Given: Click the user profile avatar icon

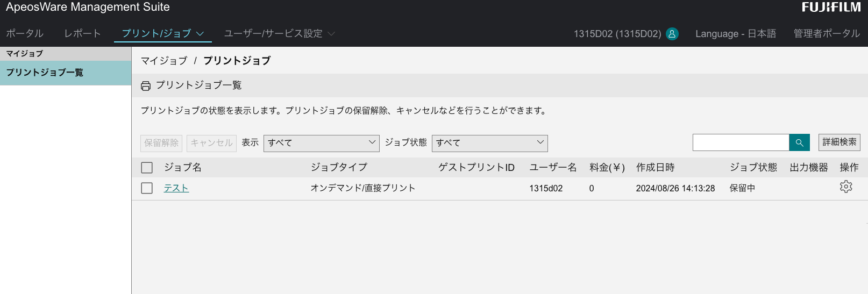Looking at the screenshot, I should coord(672,34).
